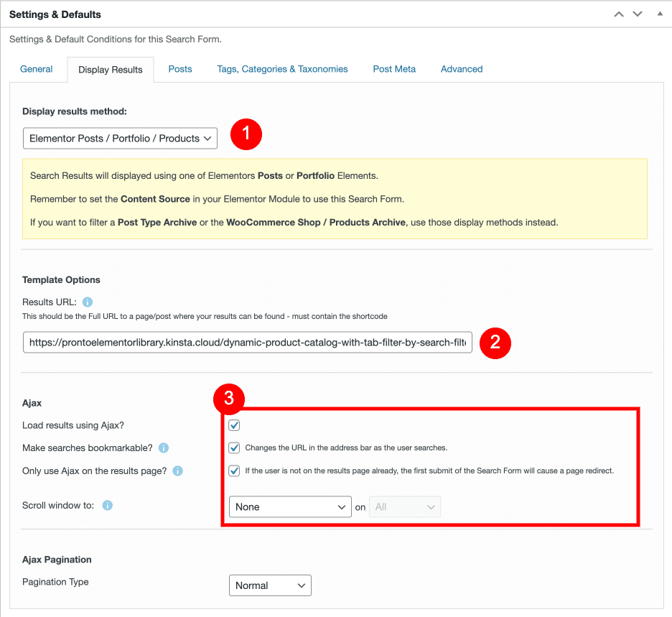Uncheck Load results using Ajax checkbox
Screen dimensions: 672x617
pos(234,426)
